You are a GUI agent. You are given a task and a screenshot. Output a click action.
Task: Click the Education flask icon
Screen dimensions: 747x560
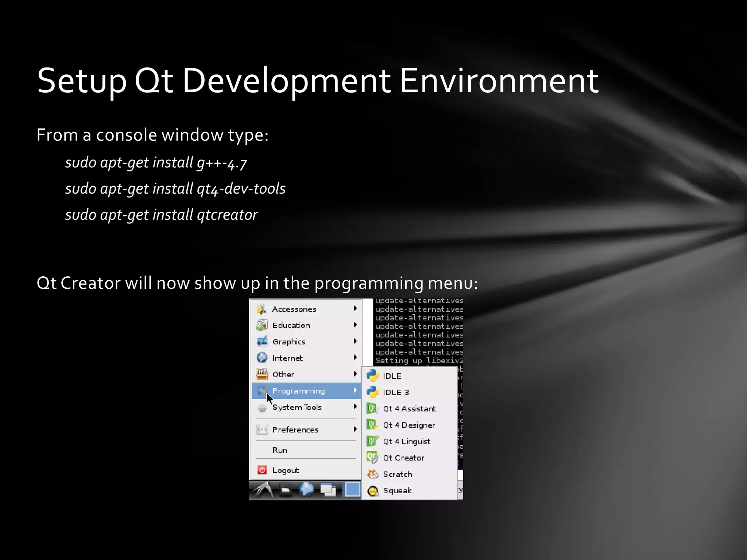coord(262,325)
